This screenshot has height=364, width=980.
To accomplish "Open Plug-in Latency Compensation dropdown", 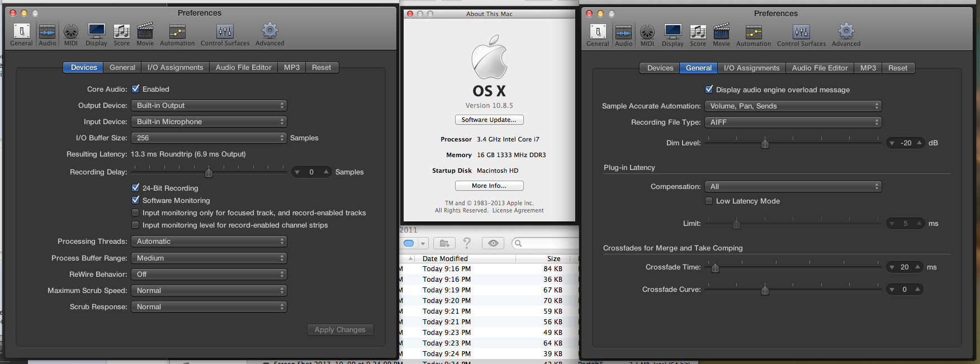I will tap(793, 186).
